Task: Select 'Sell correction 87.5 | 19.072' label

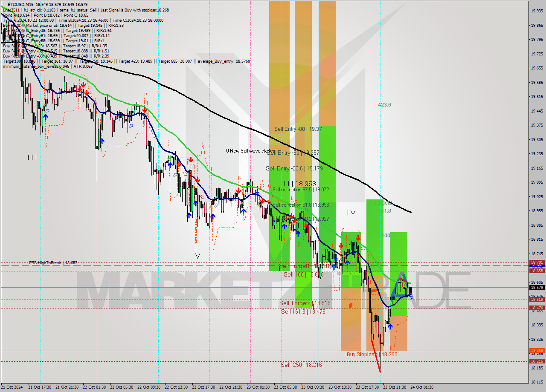Action: tap(301, 189)
